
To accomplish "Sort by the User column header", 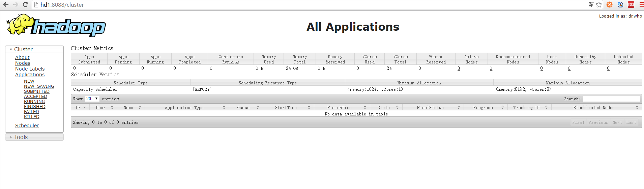I will (x=104, y=107).
